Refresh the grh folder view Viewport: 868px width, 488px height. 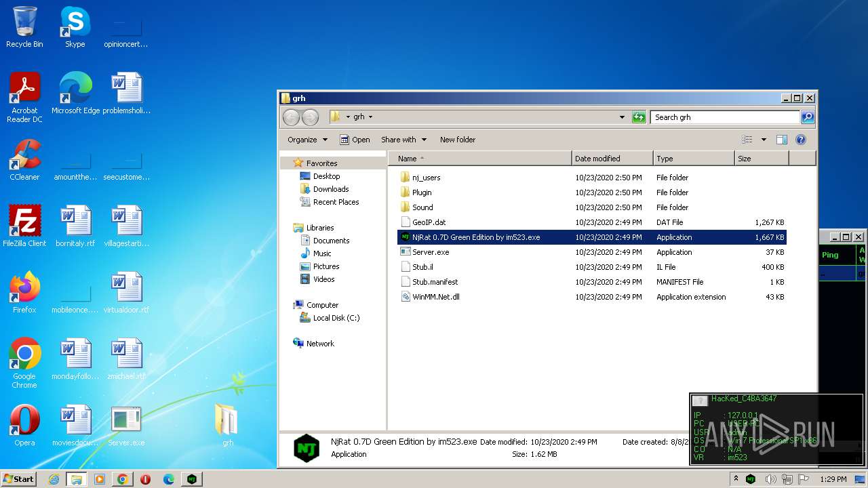click(639, 117)
